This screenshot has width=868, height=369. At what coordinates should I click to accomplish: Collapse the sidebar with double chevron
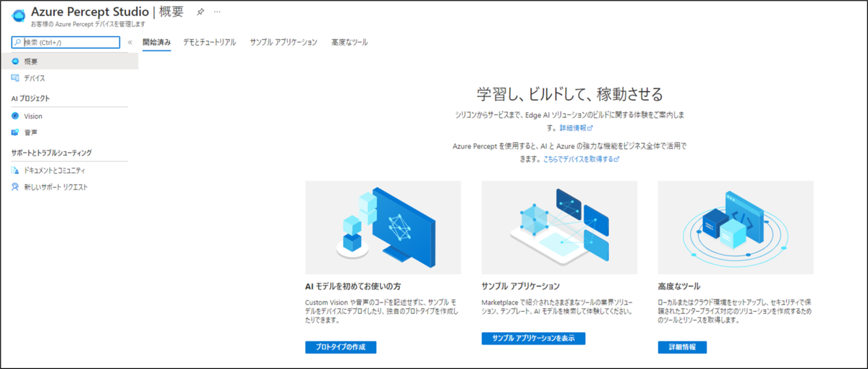coord(129,43)
